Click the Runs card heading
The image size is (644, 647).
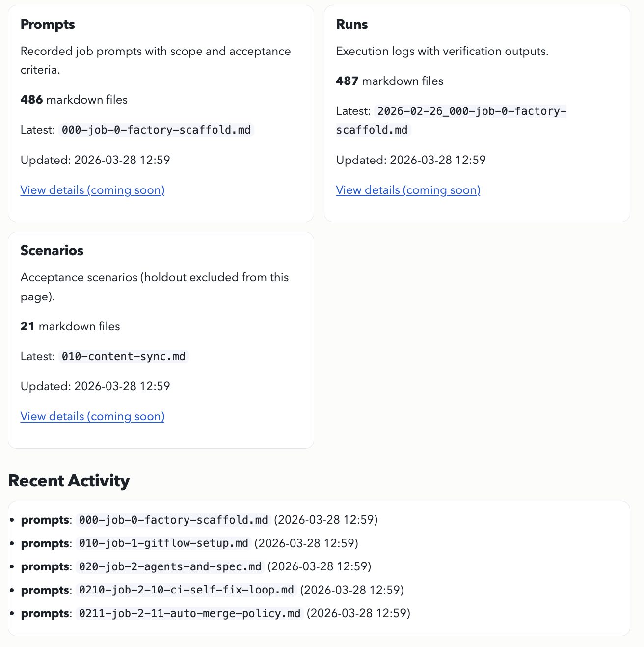tap(351, 24)
